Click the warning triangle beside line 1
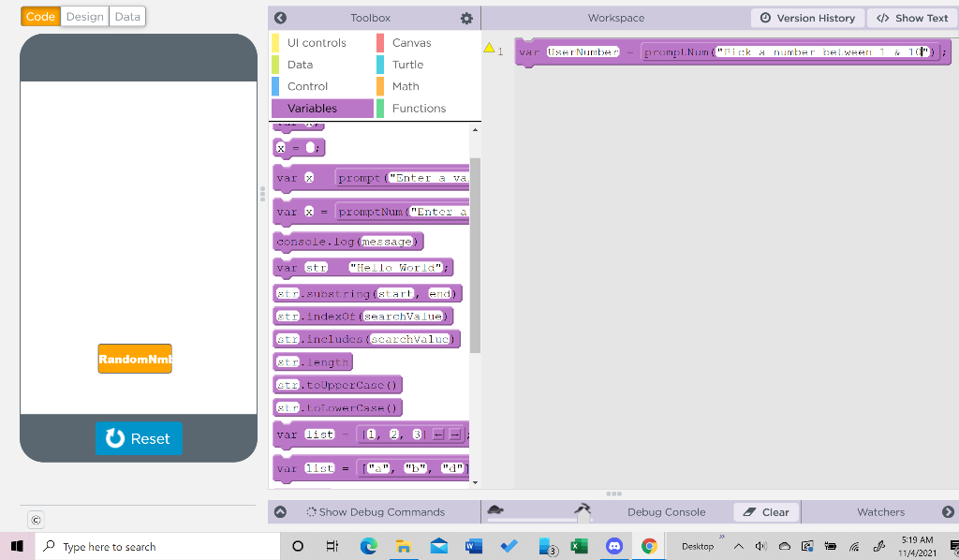 [488, 49]
